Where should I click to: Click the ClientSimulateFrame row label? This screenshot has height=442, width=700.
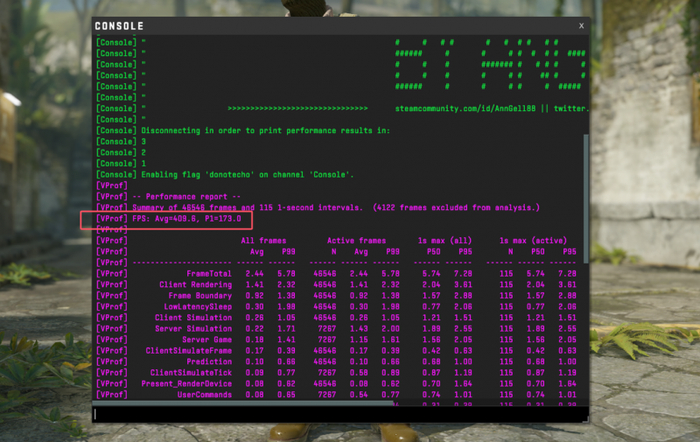click(x=189, y=351)
